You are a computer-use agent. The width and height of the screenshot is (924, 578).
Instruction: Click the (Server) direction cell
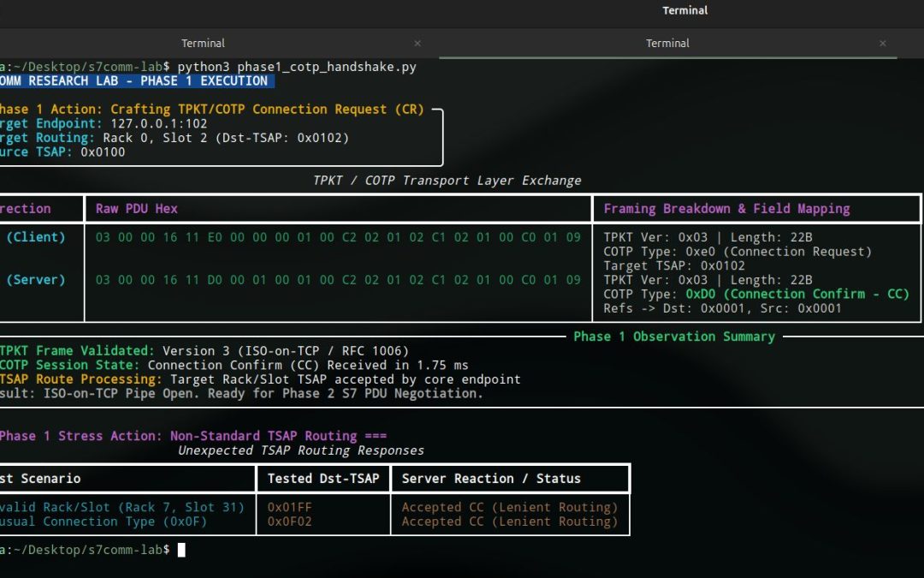[35, 279]
